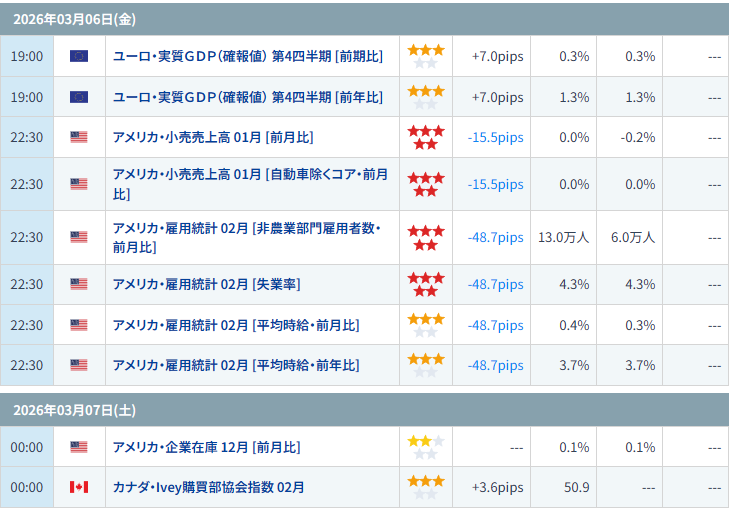This screenshot has height=512, width=731.
Task: Open ユーロ・実質GDP 第4四半期 [前年比] link
Action: tap(247, 97)
